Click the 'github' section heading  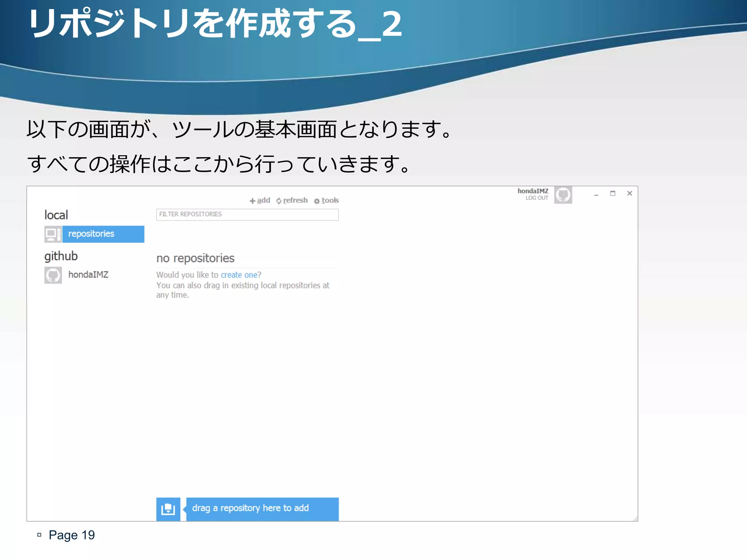coord(61,256)
